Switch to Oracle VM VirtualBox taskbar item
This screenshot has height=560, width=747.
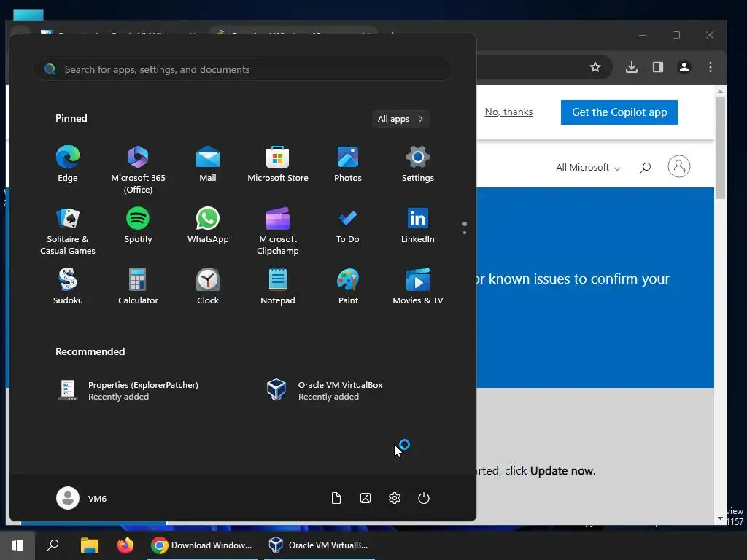(x=320, y=545)
